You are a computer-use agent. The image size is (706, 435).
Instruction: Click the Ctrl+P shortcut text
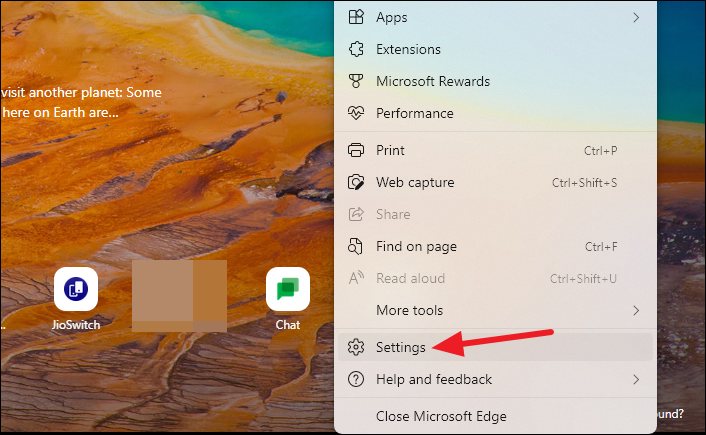point(601,150)
